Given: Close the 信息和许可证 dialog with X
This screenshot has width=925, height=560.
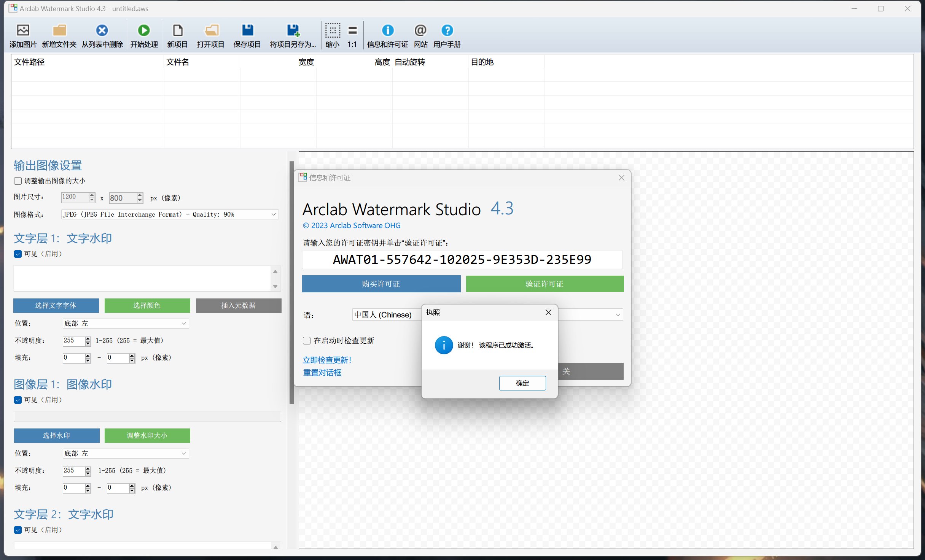Looking at the screenshot, I should pyautogui.click(x=621, y=178).
